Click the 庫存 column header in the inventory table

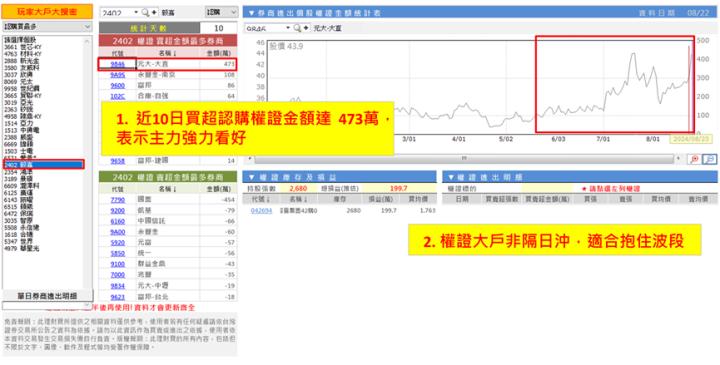(339, 199)
